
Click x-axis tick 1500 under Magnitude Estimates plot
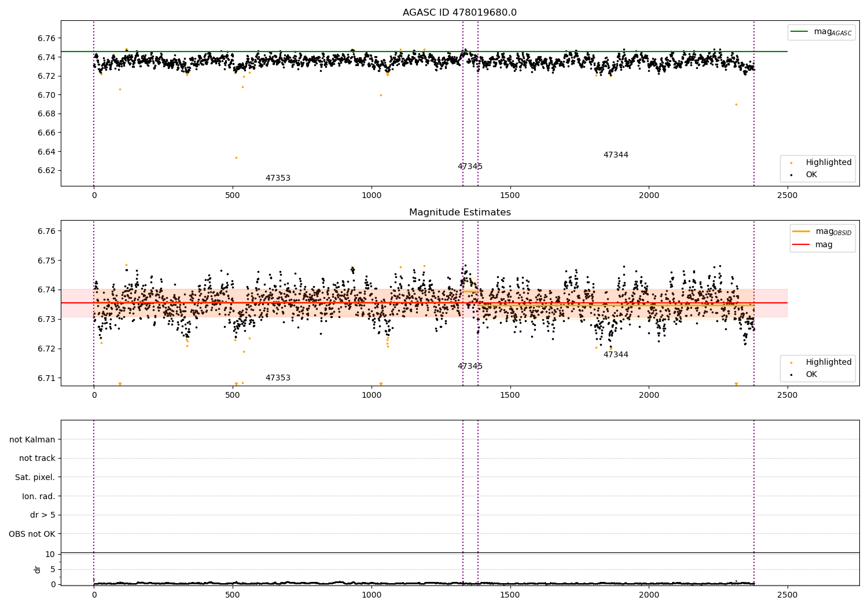(510, 395)
